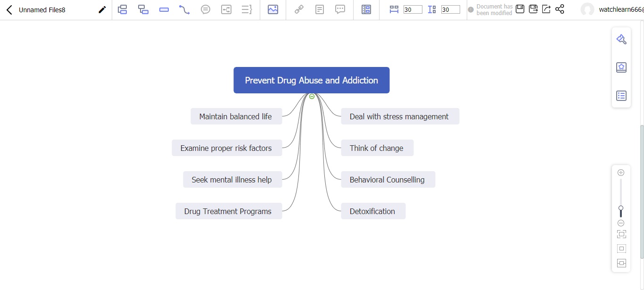Click the insert image icon
The height and width of the screenshot is (290, 644).
coord(272,9)
